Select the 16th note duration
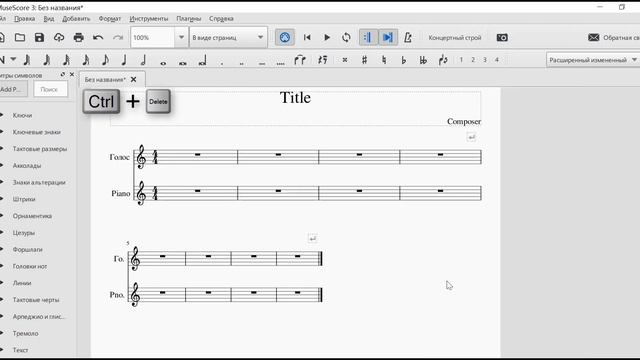 point(85,60)
